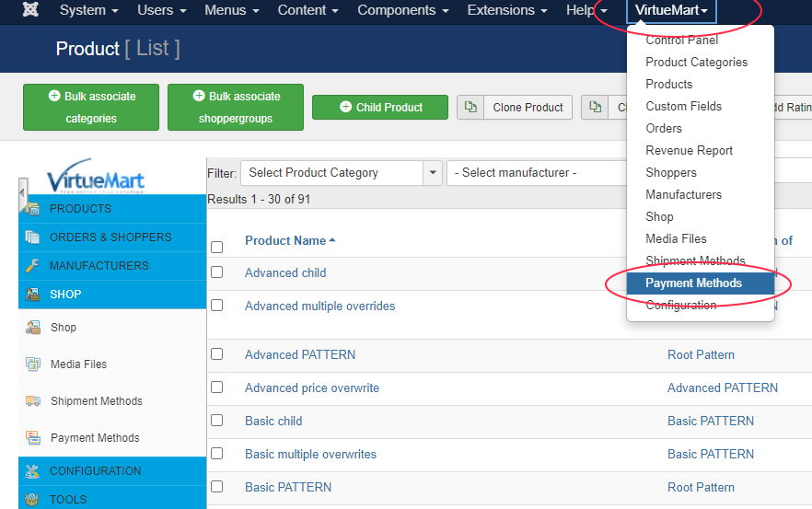Viewport: 812px width, 509px height.
Task: Open Shop icon in sidebar
Action: coord(33,328)
